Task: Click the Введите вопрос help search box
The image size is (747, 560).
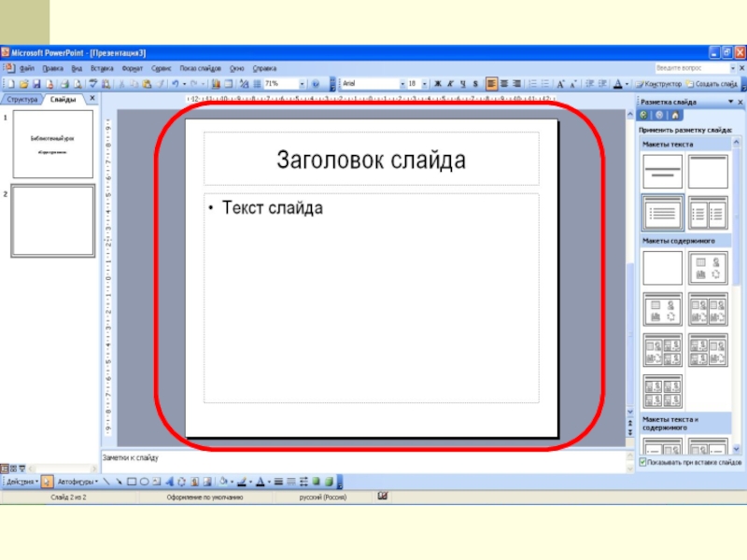Action: pyautogui.click(x=692, y=68)
